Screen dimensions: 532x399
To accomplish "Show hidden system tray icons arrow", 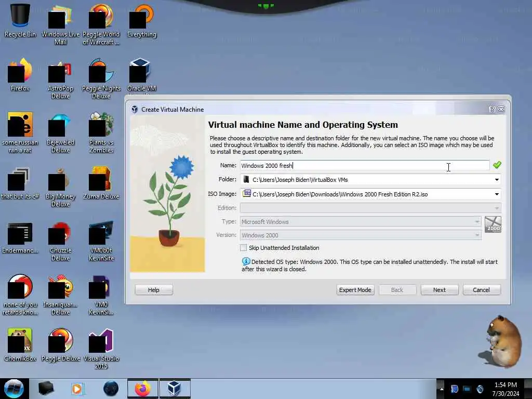I will tap(442, 389).
